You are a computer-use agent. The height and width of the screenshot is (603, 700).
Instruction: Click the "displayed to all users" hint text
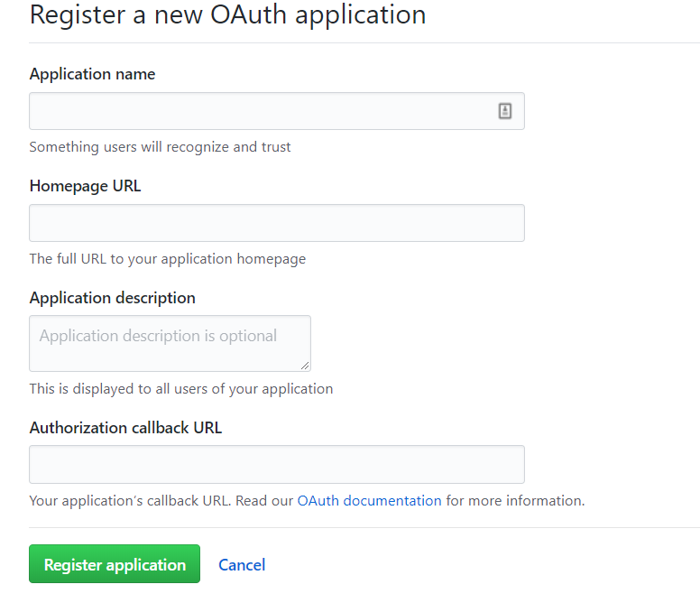[180, 388]
